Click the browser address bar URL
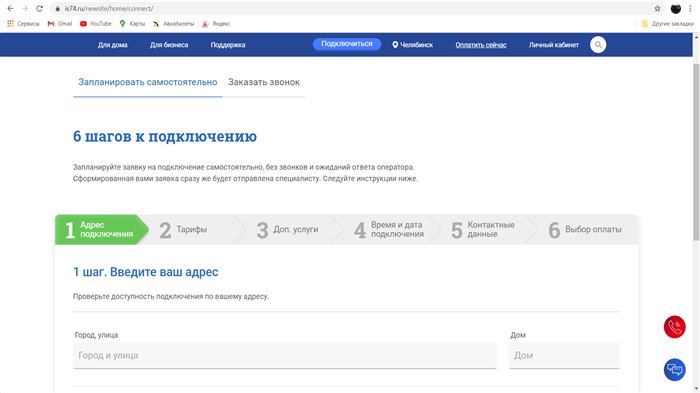Image resolution: width=700 pixels, height=393 pixels. (108, 8)
